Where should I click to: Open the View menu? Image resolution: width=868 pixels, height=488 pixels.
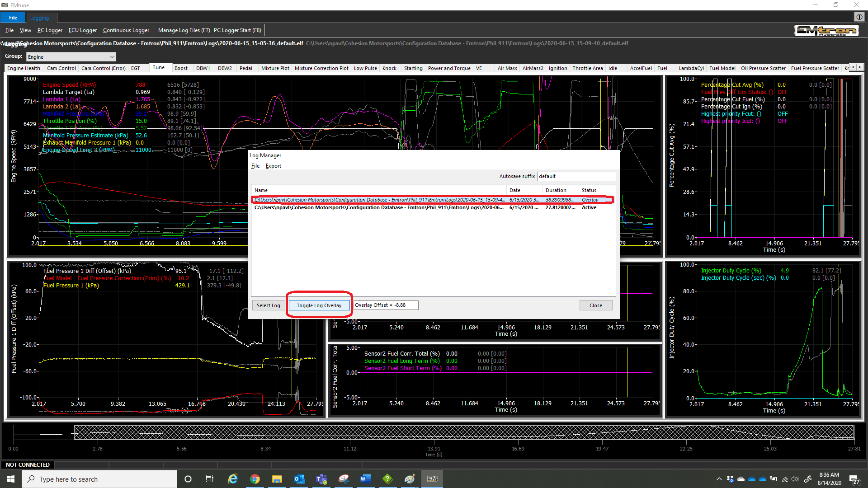pos(25,30)
